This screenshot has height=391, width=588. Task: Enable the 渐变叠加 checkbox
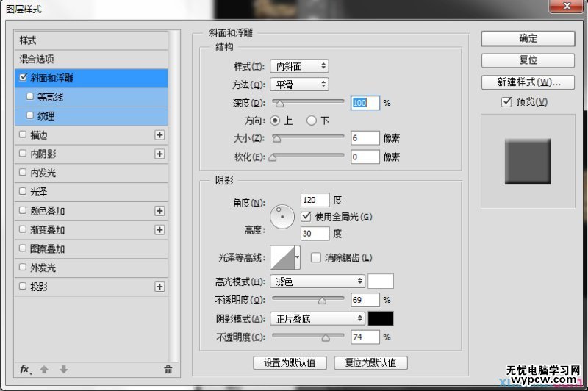[x=23, y=229]
